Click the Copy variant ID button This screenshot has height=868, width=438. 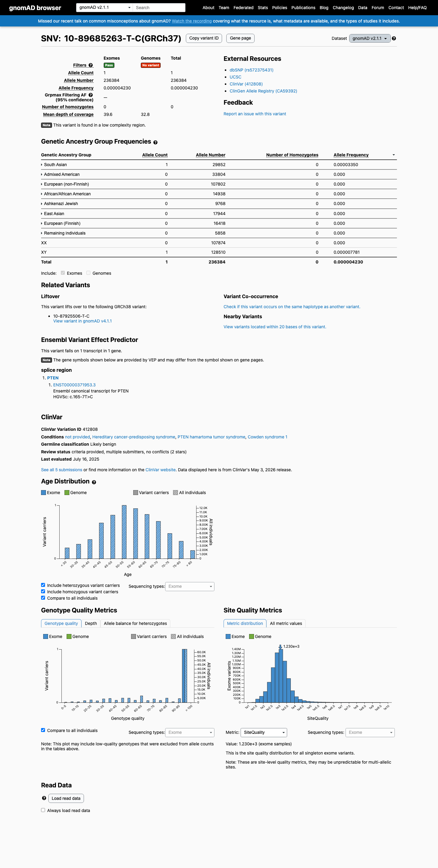(x=204, y=38)
